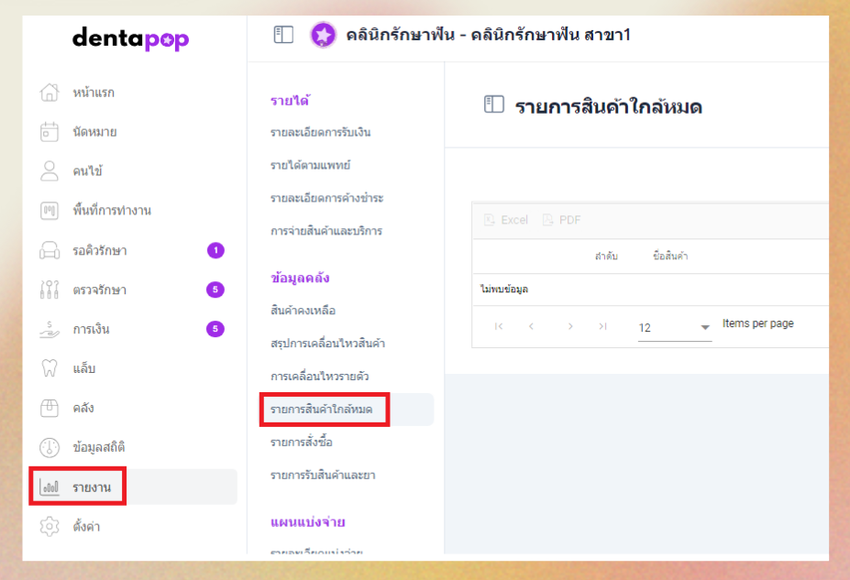This screenshot has width=850, height=580.
Task: Click page size value 12
Action: coord(645,327)
